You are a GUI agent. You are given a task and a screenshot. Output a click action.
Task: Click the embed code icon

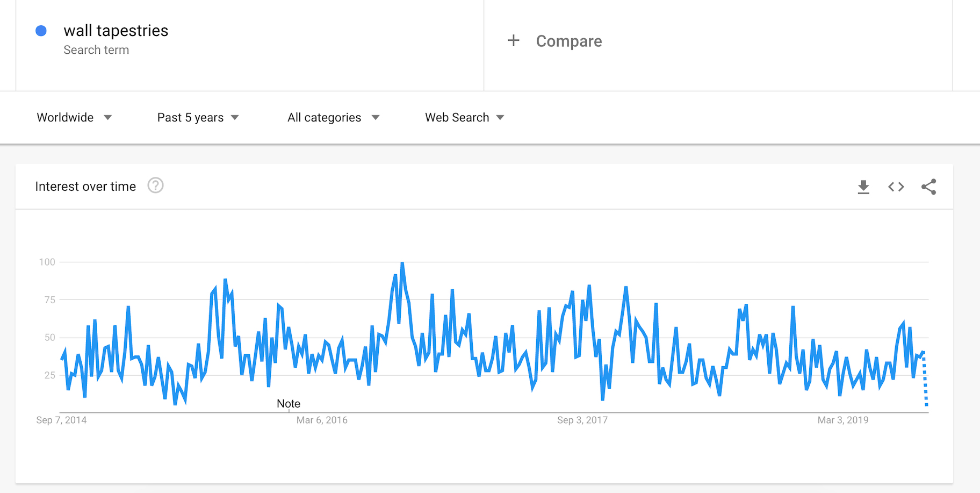pos(896,187)
